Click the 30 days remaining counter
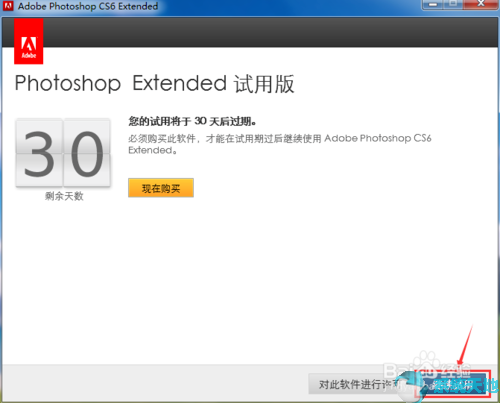The height and width of the screenshot is (403, 500). (x=63, y=153)
